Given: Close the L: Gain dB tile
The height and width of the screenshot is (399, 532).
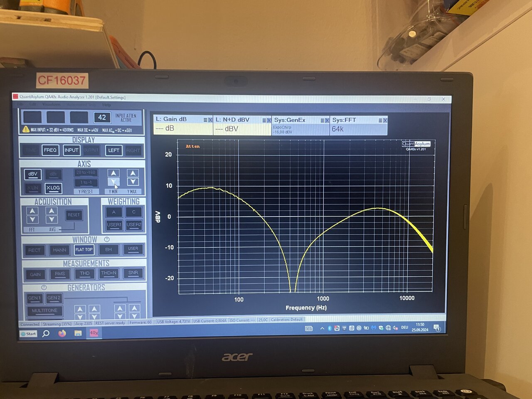Looking at the screenshot, I should pyautogui.click(x=210, y=120).
